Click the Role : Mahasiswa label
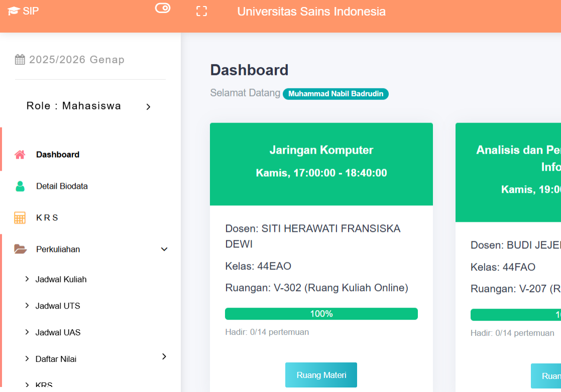 tap(74, 106)
